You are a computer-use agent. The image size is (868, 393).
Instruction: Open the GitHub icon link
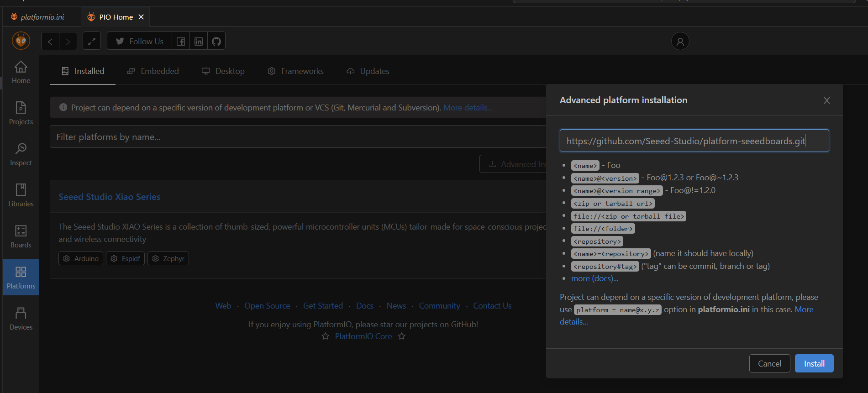tap(216, 42)
